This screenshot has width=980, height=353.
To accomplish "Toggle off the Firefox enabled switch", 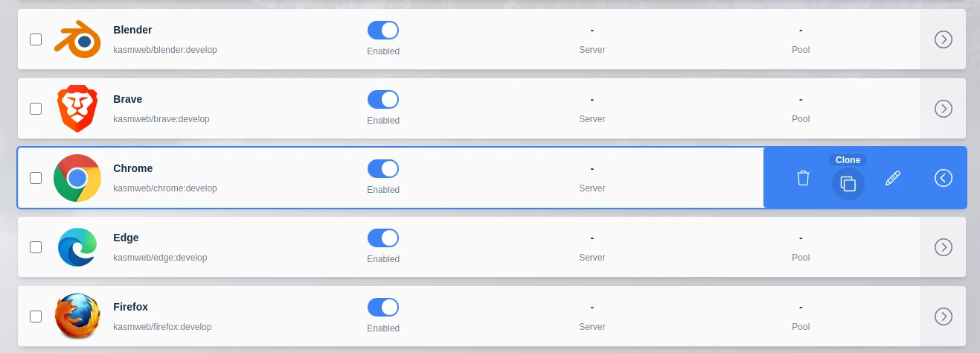I will point(383,308).
